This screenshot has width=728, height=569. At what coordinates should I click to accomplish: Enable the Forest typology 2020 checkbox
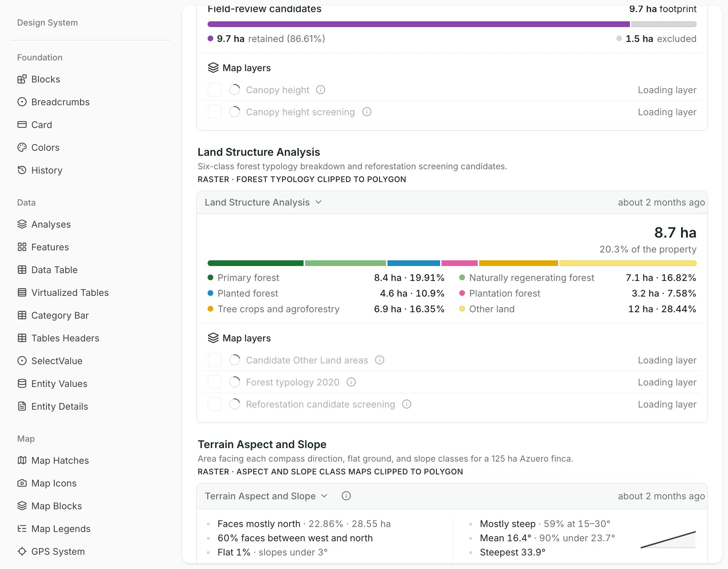click(x=215, y=382)
